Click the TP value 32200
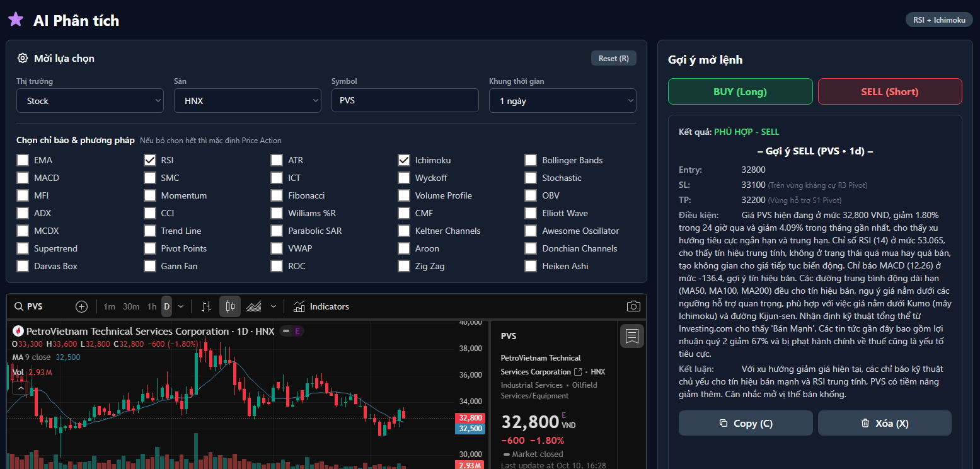Screen dimensions: 980x469 754,200
